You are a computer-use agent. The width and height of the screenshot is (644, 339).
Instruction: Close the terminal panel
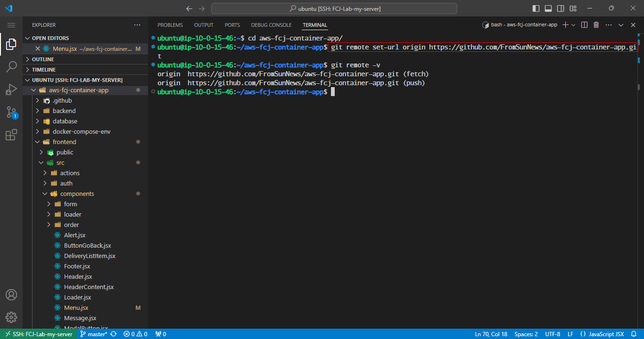point(633,25)
